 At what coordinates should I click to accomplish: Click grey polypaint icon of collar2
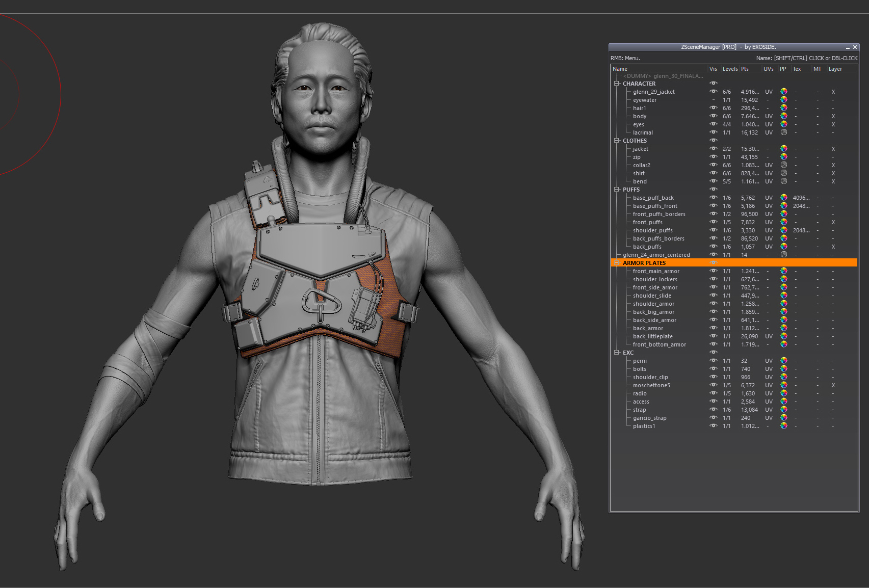click(x=784, y=165)
